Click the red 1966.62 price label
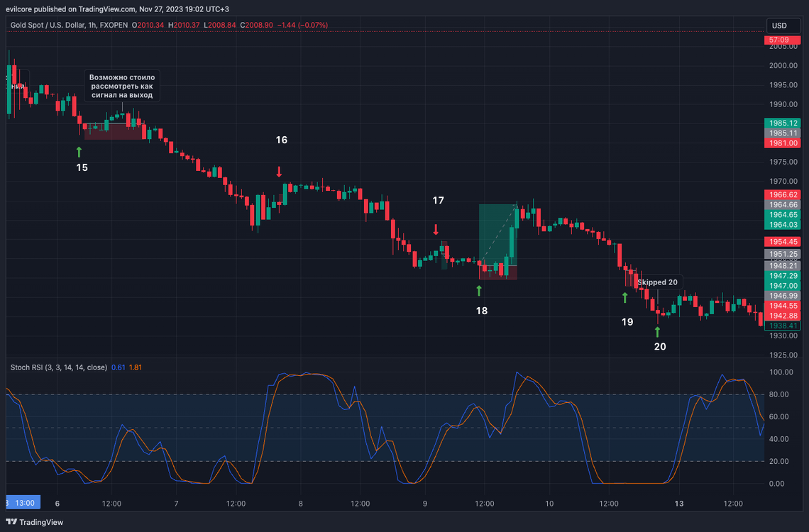 (782, 195)
